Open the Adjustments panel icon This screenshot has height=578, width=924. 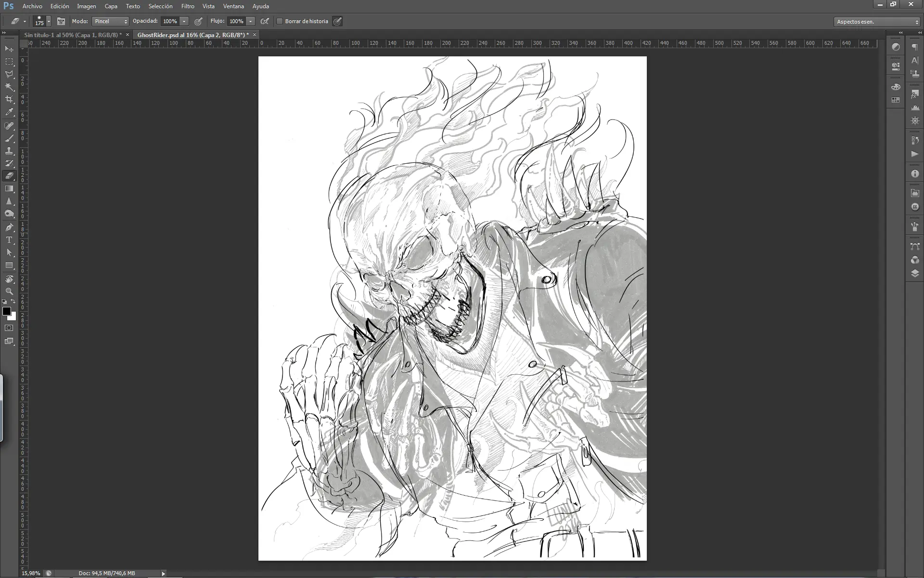pos(896,47)
